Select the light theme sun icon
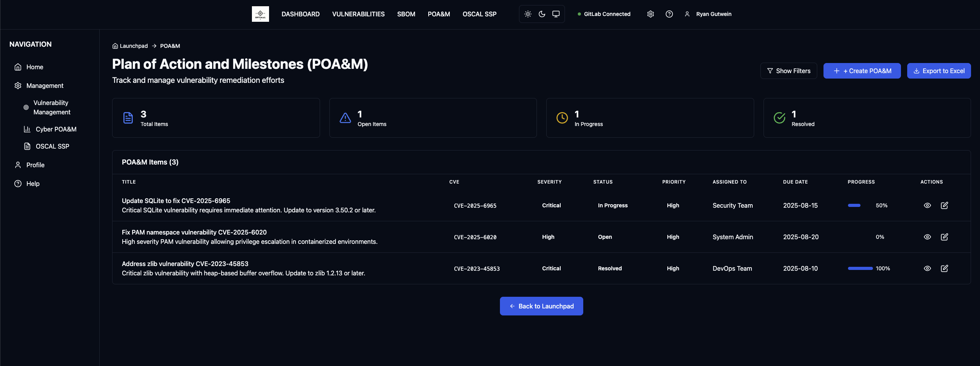The width and height of the screenshot is (980, 366). tap(528, 14)
